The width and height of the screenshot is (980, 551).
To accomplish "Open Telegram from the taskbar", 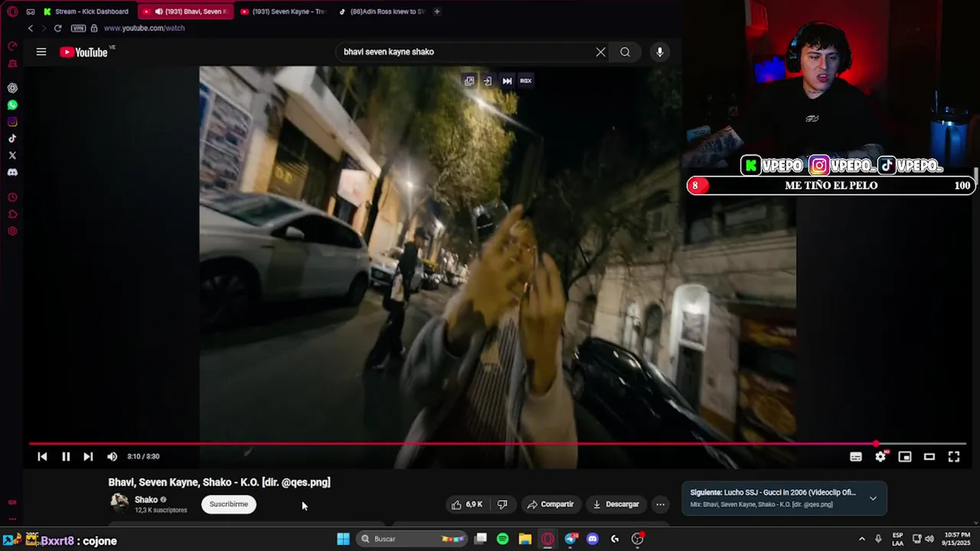I will 570,539.
